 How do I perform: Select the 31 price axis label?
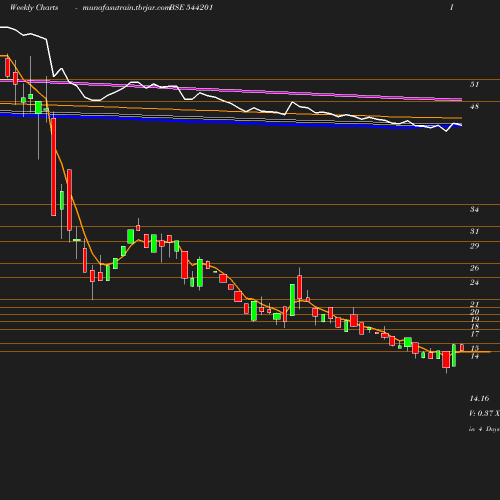click(474, 231)
